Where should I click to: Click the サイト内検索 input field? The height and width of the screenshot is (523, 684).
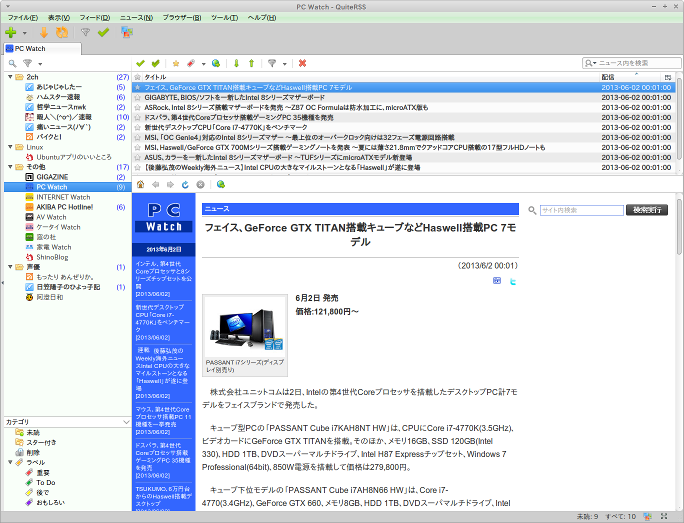point(582,210)
